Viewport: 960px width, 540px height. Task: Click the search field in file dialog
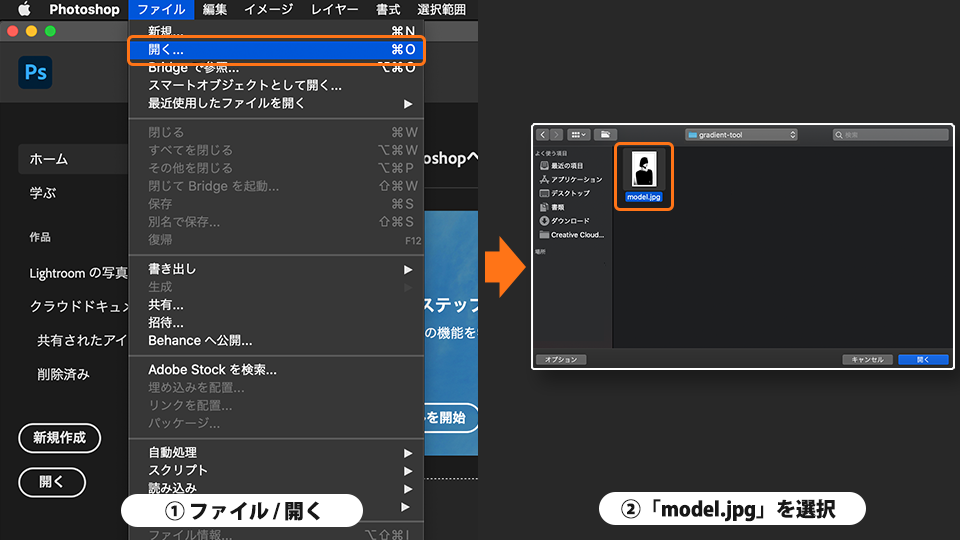point(890,135)
